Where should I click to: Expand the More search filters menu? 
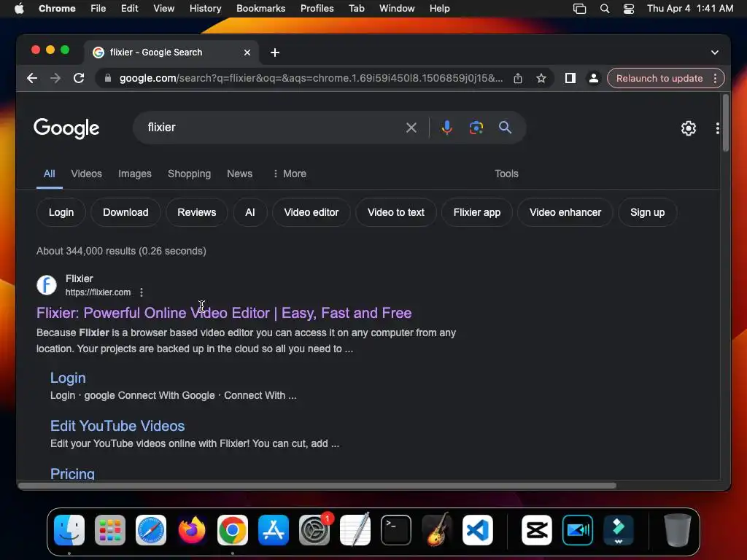(289, 174)
